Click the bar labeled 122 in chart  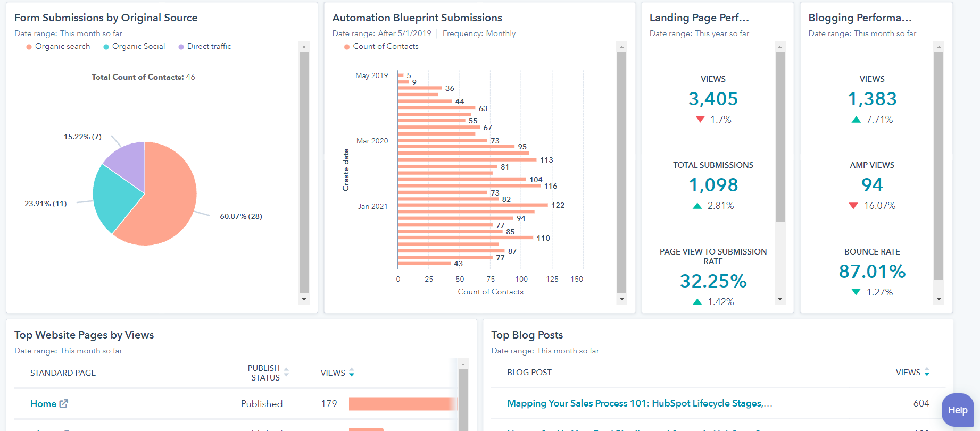coord(472,205)
